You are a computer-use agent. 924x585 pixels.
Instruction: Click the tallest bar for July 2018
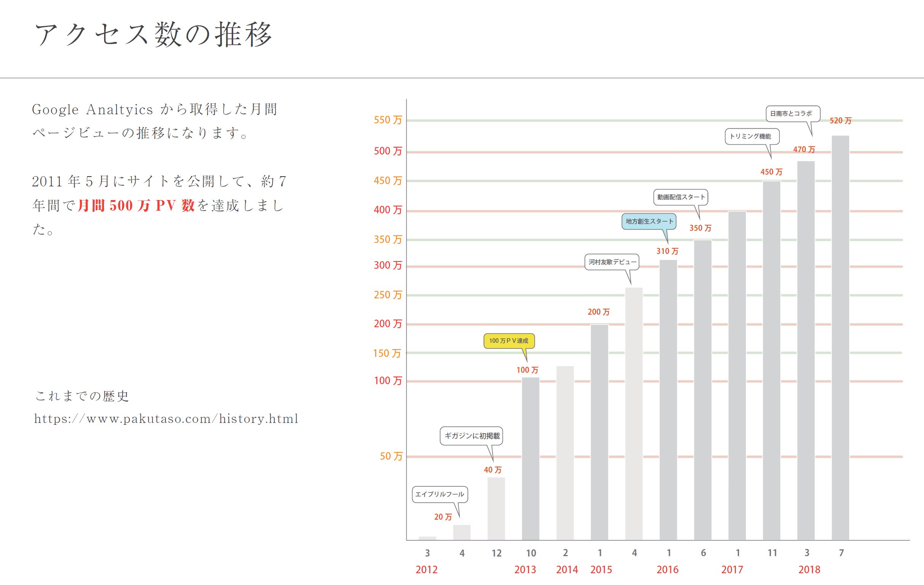(x=840, y=337)
